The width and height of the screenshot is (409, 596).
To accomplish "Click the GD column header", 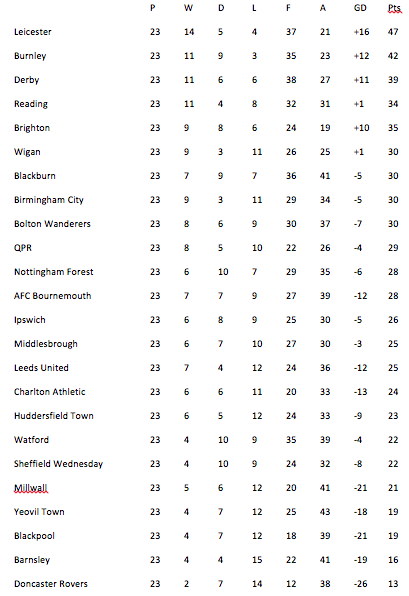I will coord(360,8).
